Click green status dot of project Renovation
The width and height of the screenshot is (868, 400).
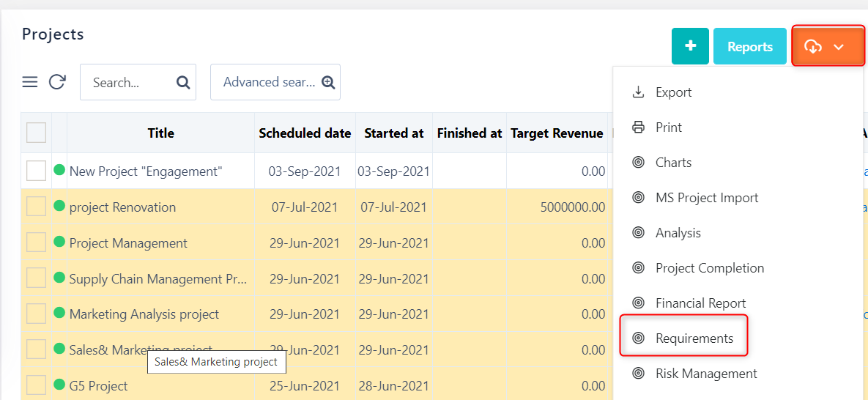point(59,206)
